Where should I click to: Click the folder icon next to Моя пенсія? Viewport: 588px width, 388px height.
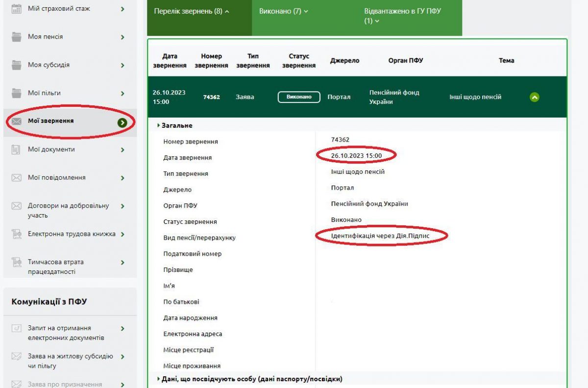(17, 37)
